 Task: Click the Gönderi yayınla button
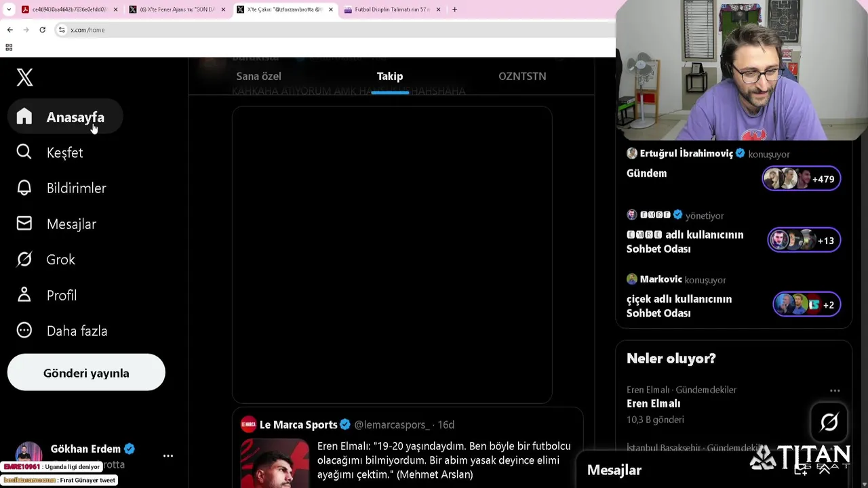pyautogui.click(x=86, y=373)
